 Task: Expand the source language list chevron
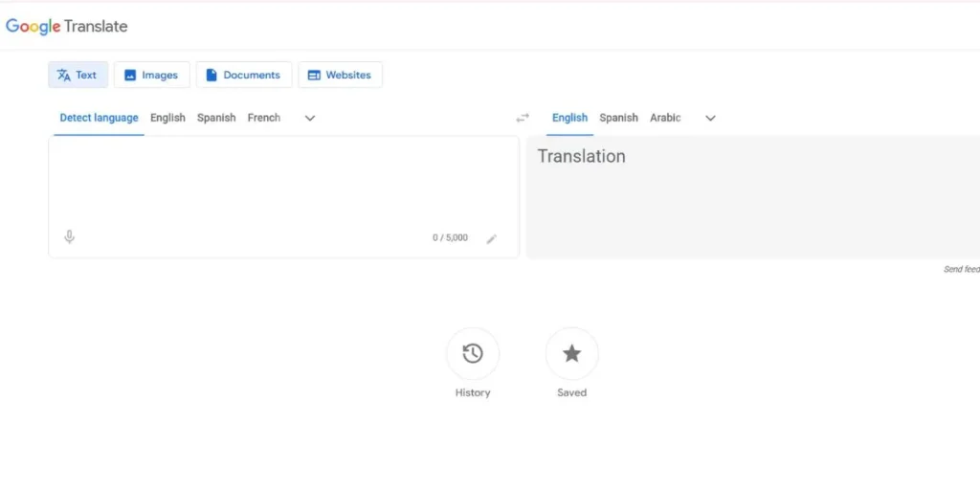click(x=310, y=118)
